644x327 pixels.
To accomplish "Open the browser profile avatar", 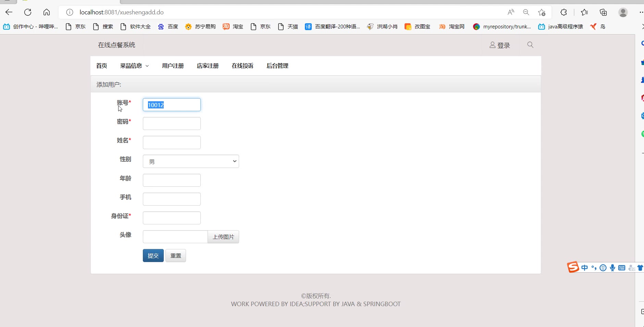I will pyautogui.click(x=623, y=12).
